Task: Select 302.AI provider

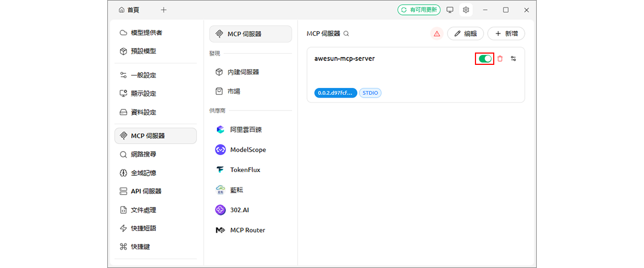Action: click(251, 210)
